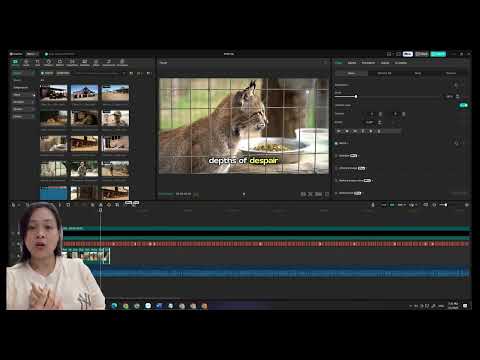Select the red barn clip thumbnail
Screen dimensions: 480x360
click(x=84, y=92)
